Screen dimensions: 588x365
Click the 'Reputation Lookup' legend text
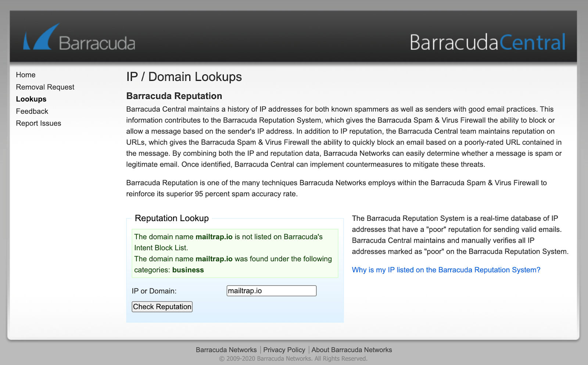click(172, 218)
